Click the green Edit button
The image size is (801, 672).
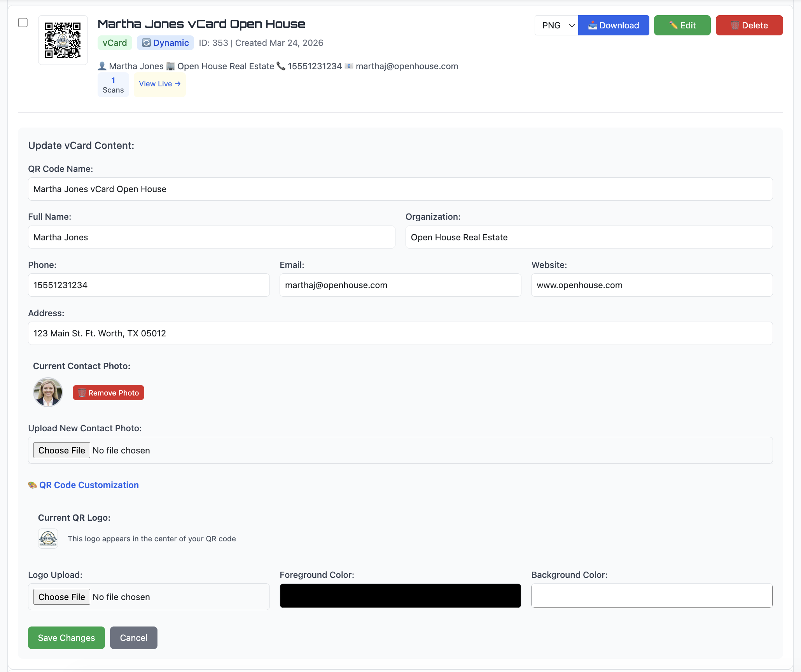point(682,25)
